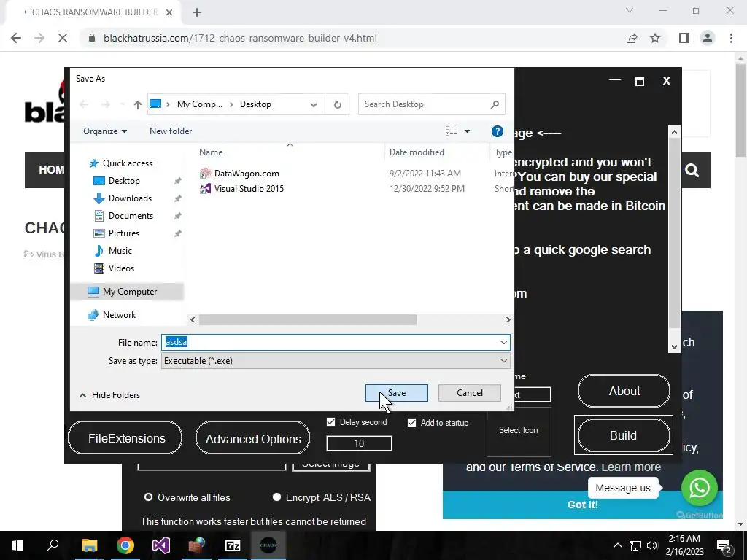
Task: Open a new tab with plus button
Action: tap(197, 12)
